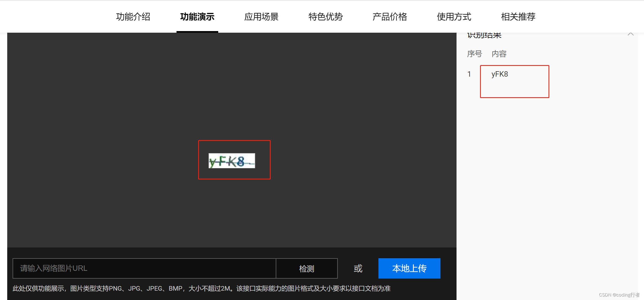
Task: Switch to the 功能介绍 tab
Action: click(133, 17)
